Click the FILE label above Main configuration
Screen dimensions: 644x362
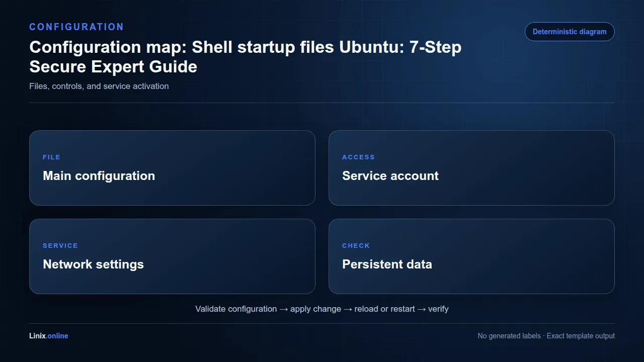click(52, 157)
